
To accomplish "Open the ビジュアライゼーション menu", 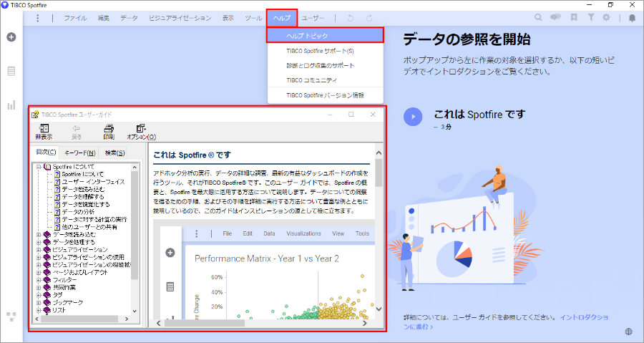I will coord(180,18).
